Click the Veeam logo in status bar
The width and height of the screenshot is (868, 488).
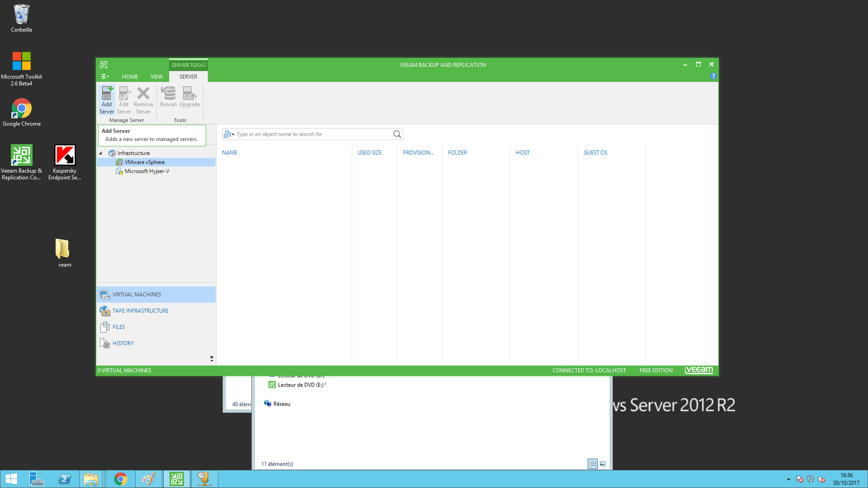pos(699,370)
